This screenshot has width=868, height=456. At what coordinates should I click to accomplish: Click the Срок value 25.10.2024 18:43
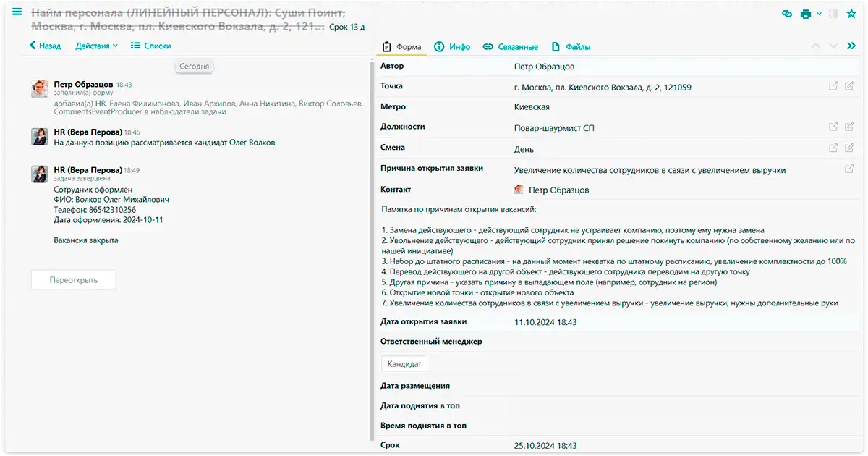pyautogui.click(x=545, y=446)
